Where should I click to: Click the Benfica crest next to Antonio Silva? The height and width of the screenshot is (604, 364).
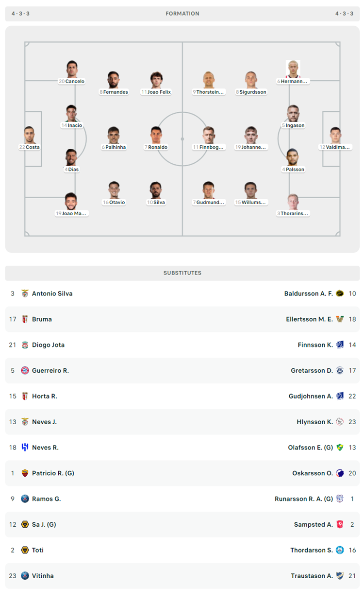(25, 293)
